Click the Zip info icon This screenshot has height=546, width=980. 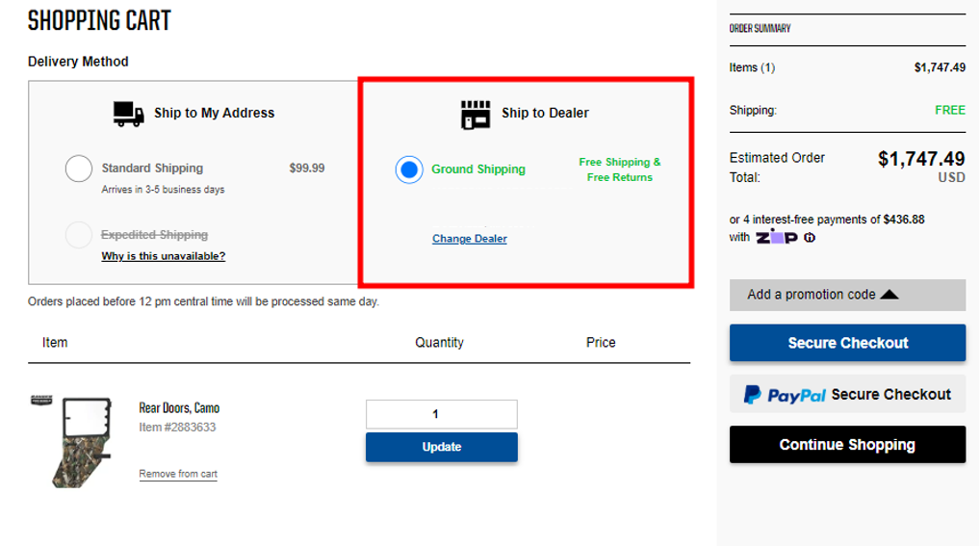810,238
